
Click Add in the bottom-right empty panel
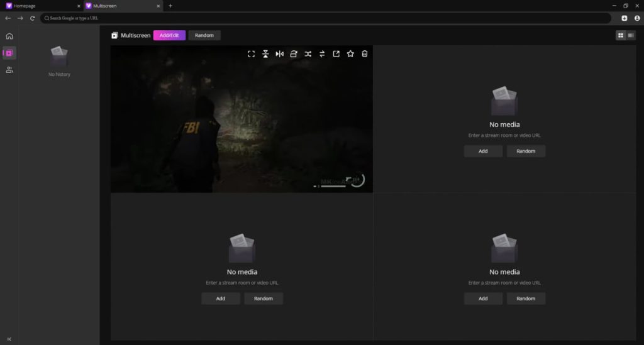click(x=483, y=298)
